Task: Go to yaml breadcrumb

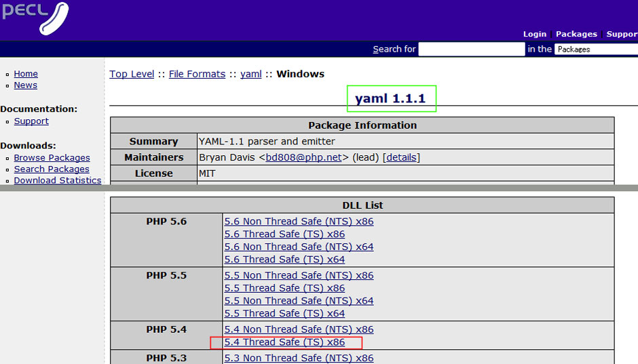Action: (x=250, y=74)
